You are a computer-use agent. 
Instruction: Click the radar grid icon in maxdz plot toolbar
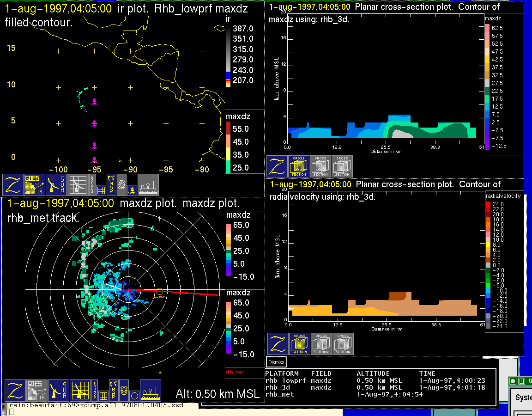pos(79,391)
